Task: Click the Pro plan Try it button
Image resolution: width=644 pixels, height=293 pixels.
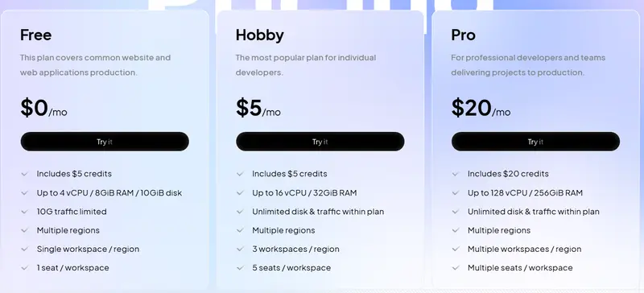Action: (535, 142)
